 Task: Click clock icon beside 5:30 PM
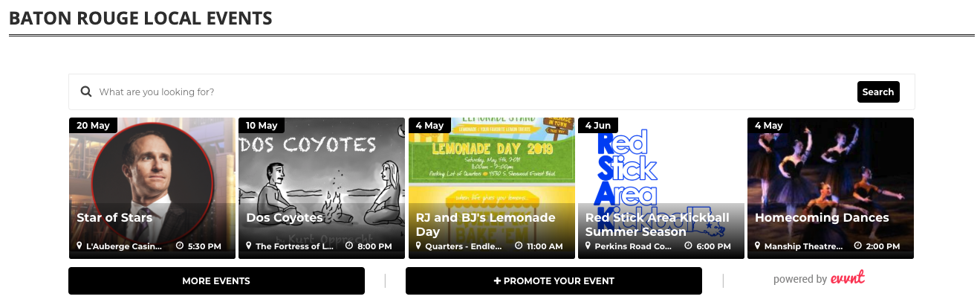180,246
